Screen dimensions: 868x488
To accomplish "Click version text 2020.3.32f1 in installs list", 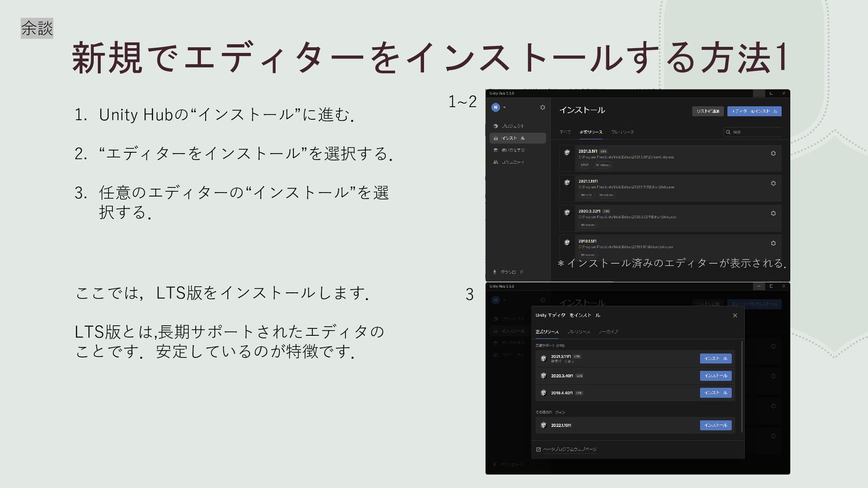I will pyautogui.click(x=590, y=211).
